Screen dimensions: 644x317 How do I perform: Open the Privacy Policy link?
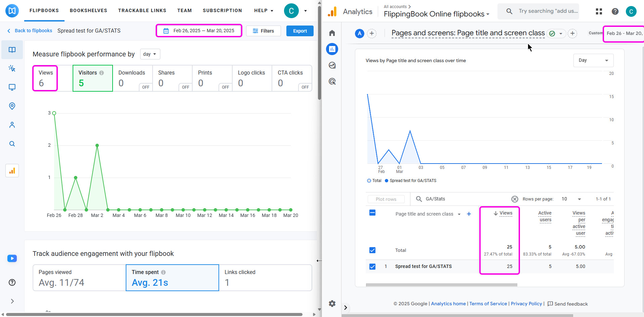pos(526,304)
